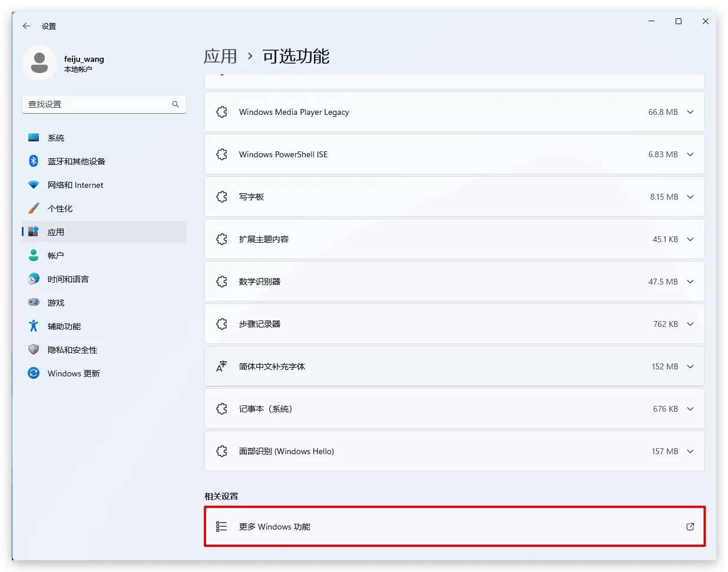Expand the 扩展主题内容 chevron
Image resolution: width=728 pixels, height=572 pixels.
click(x=690, y=239)
